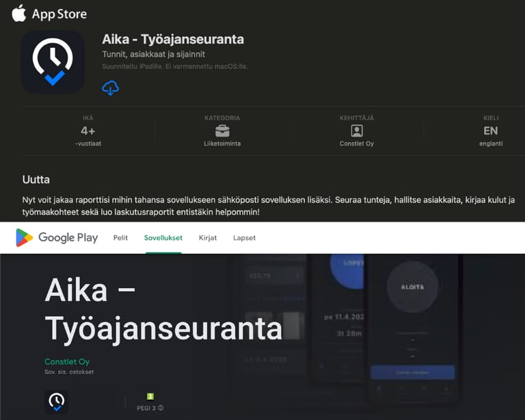The height and width of the screenshot is (420, 525).
Task: Click the App Store title Aika - Työajanseuranta
Action: point(173,39)
